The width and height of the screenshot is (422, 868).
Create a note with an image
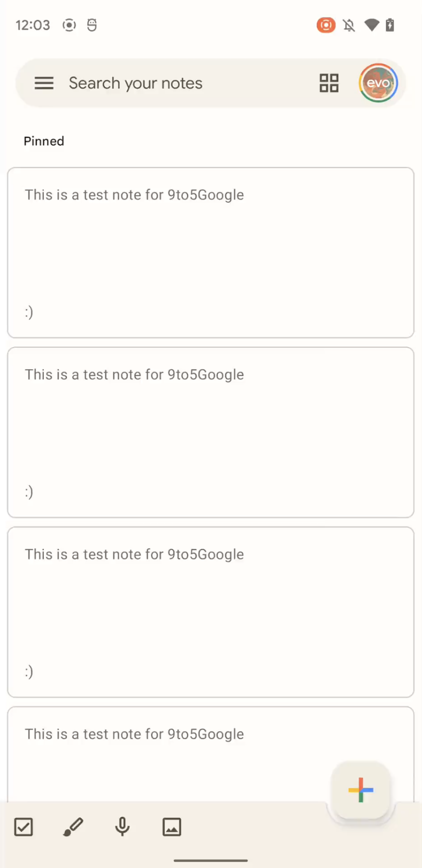tap(171, 827)
